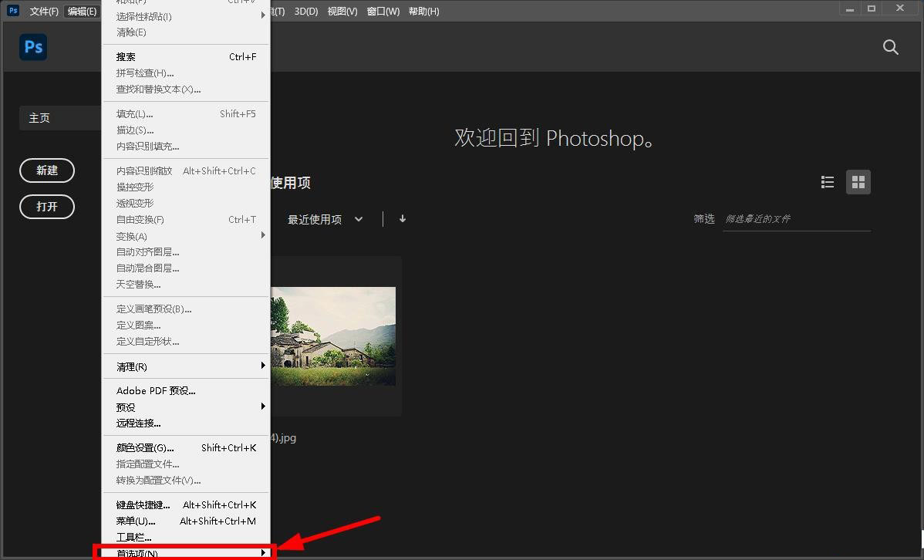Open the 视图(V) menu
The height and width of the screenshot is (560, 924).
coord(342,12)
